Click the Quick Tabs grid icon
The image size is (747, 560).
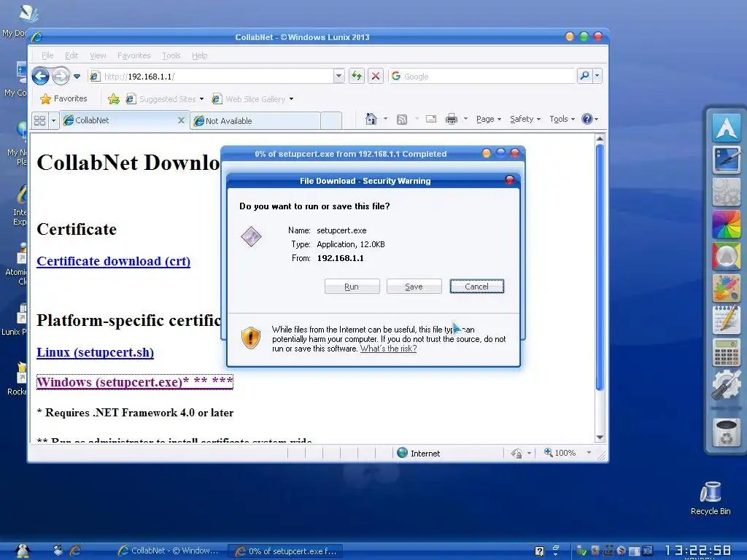point(40,120)
